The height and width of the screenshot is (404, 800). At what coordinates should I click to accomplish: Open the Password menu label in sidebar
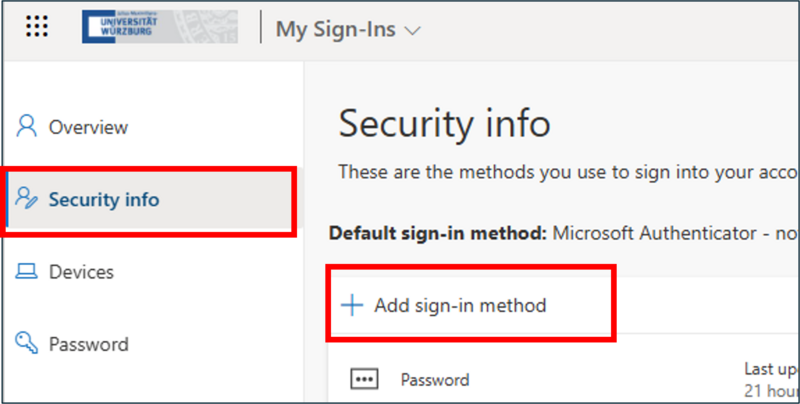click(88, 344)
